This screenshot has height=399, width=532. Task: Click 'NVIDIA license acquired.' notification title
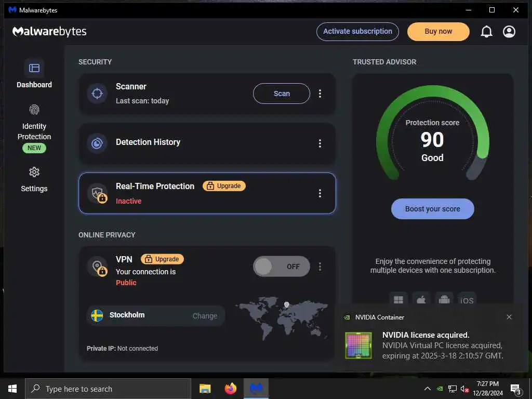(x=426, y=335)
